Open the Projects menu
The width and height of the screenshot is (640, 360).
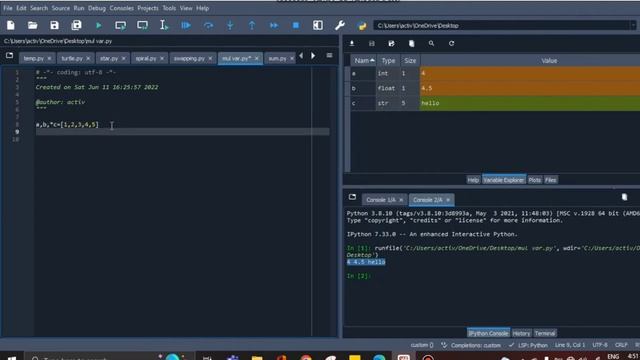coord(148,8)
